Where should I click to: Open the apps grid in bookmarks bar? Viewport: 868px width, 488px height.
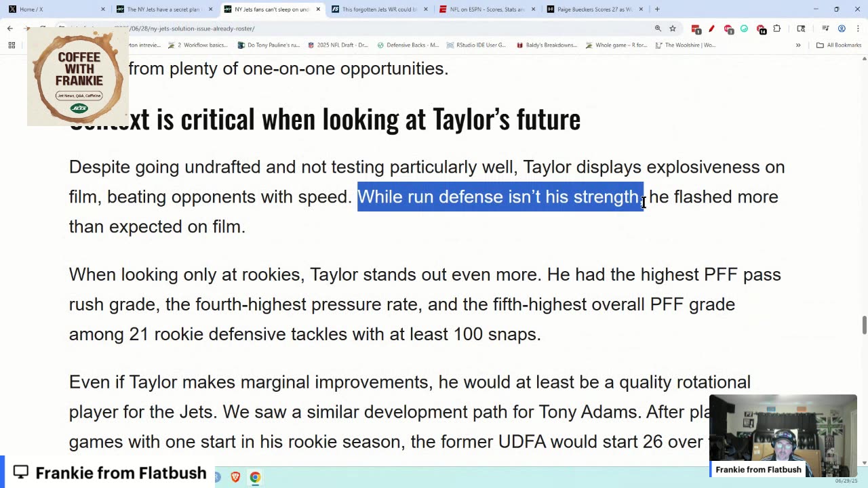point(12,45)
